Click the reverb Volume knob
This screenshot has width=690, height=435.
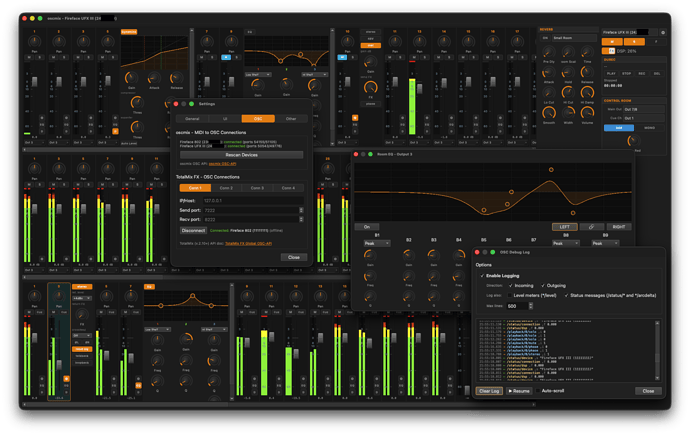click(x=587, y=113)
